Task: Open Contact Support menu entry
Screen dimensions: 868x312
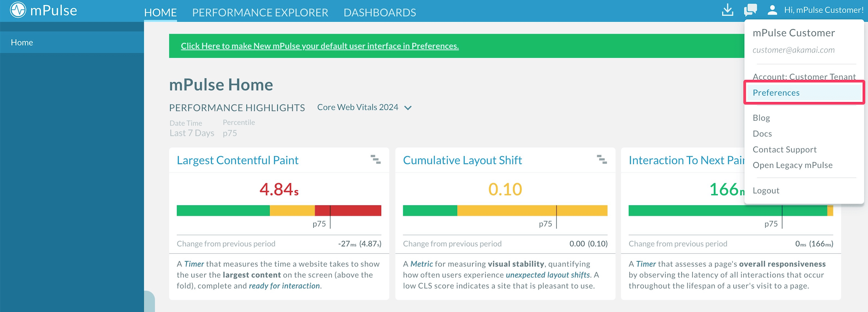Action: pos(784,149)
